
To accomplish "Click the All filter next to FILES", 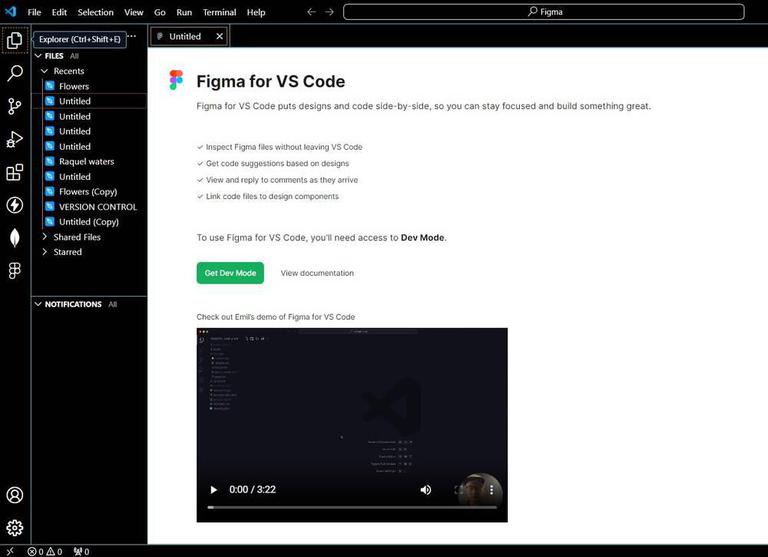I will pos(74,56).
